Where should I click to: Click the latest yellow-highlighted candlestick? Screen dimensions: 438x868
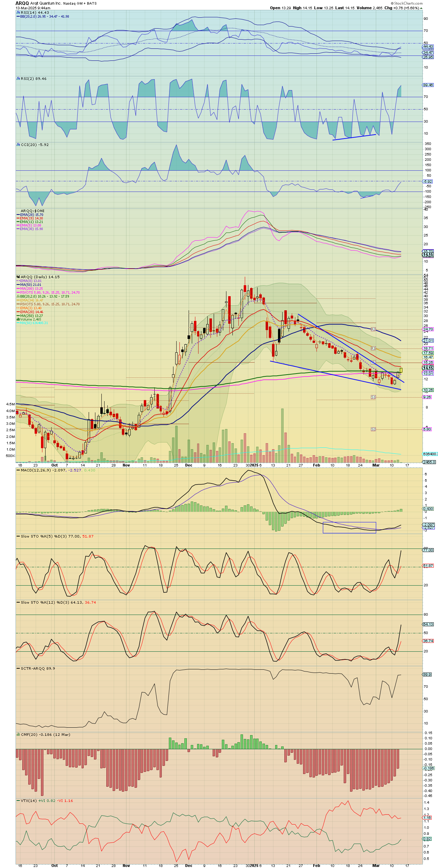pyautogui.click(x=401, y=370)
